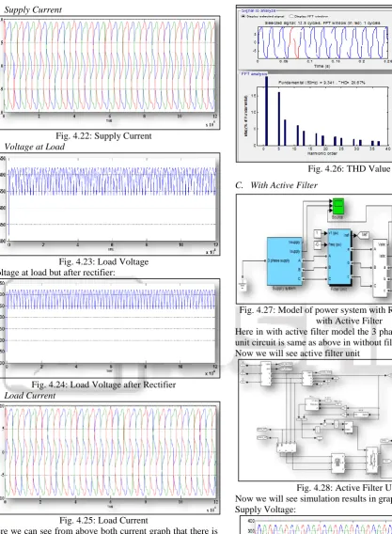Click the constant '-C-' block feeding the Filter unit
Viewport: 392px width, 534px height.
[317, 244]
